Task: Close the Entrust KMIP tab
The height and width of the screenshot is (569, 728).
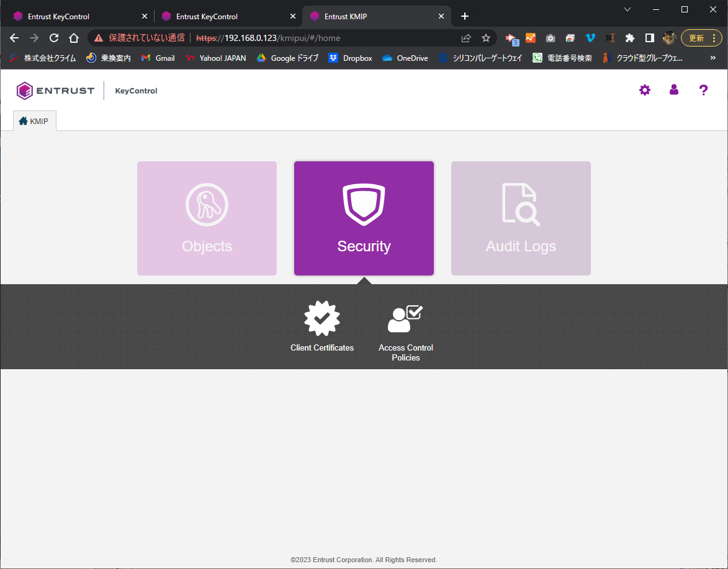Action: tap(441, 16)
